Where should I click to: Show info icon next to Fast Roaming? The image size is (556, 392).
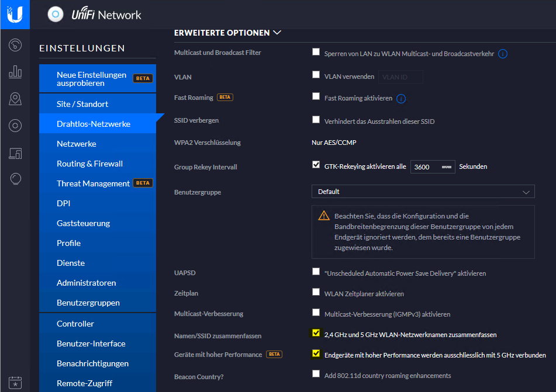[x=401, y=99]
